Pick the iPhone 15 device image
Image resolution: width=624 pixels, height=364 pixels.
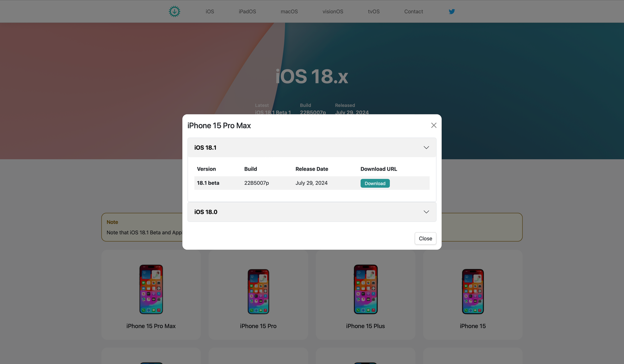click(x=473, y=291)
